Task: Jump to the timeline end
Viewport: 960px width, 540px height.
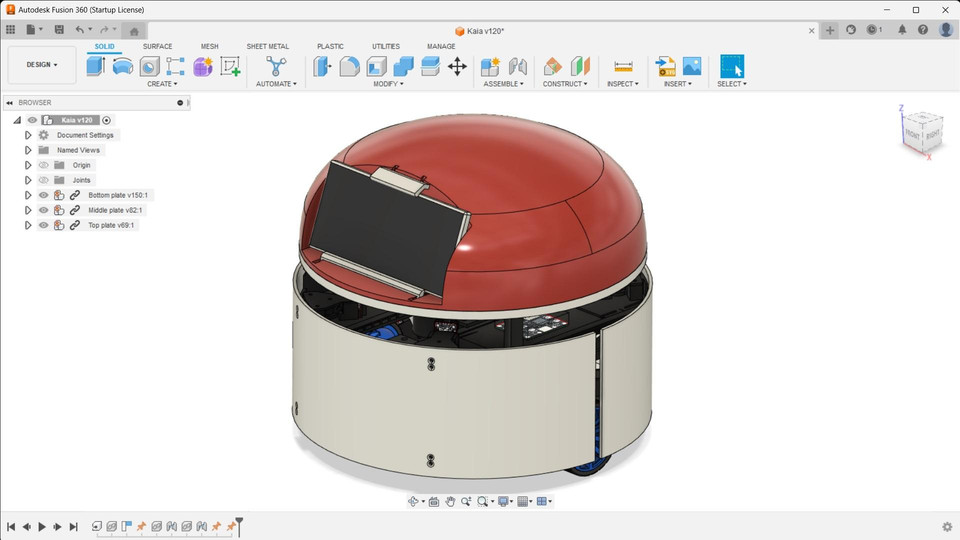Action: point(73,527)
